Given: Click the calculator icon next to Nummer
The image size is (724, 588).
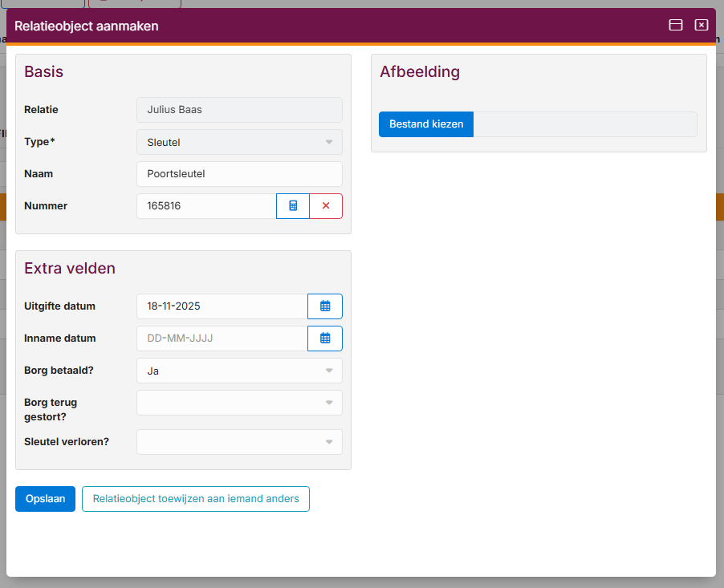Looking at the screenshot, I should point(293,206).
